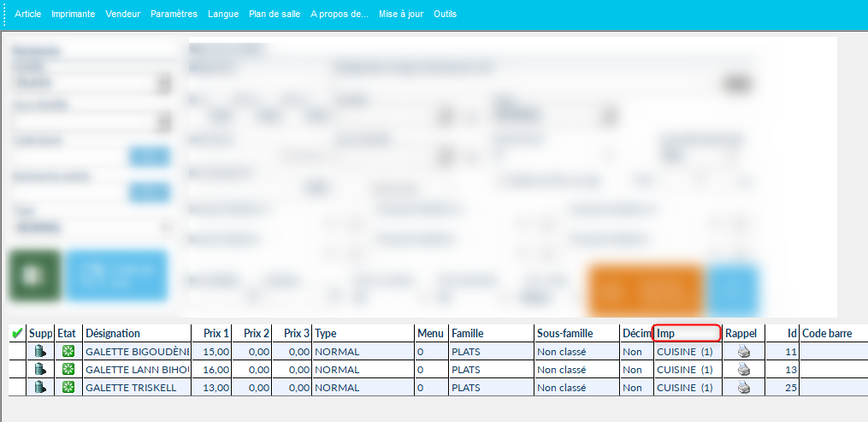The width and height of the screenshot is (868, 422).
Task: Click Rappel printer icon for GALETTE TRISKELL
Action: point(743,388)
